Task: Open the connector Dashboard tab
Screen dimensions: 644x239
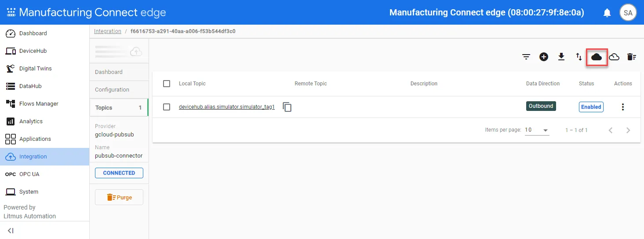Action: tap(119, 72)
